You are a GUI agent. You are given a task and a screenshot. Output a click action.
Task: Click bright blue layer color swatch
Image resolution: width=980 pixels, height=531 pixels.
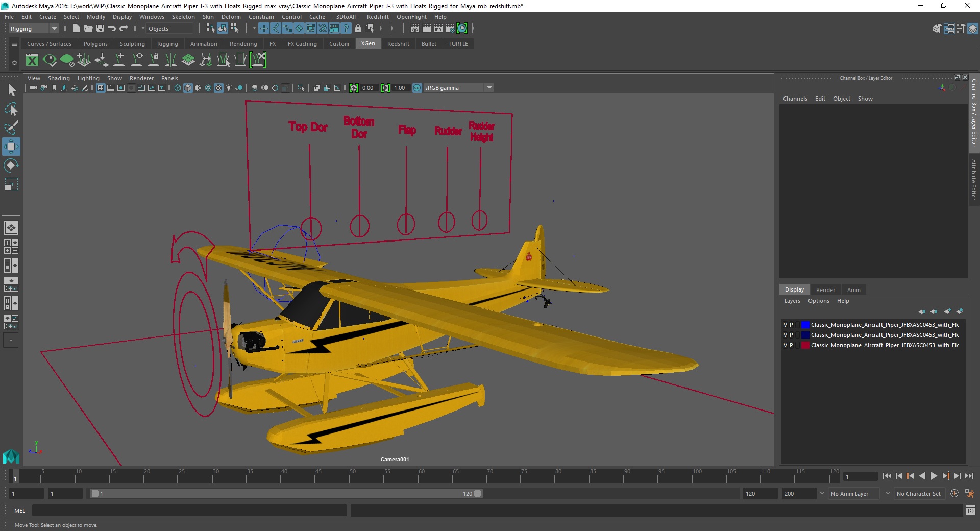tap(805, 325)
